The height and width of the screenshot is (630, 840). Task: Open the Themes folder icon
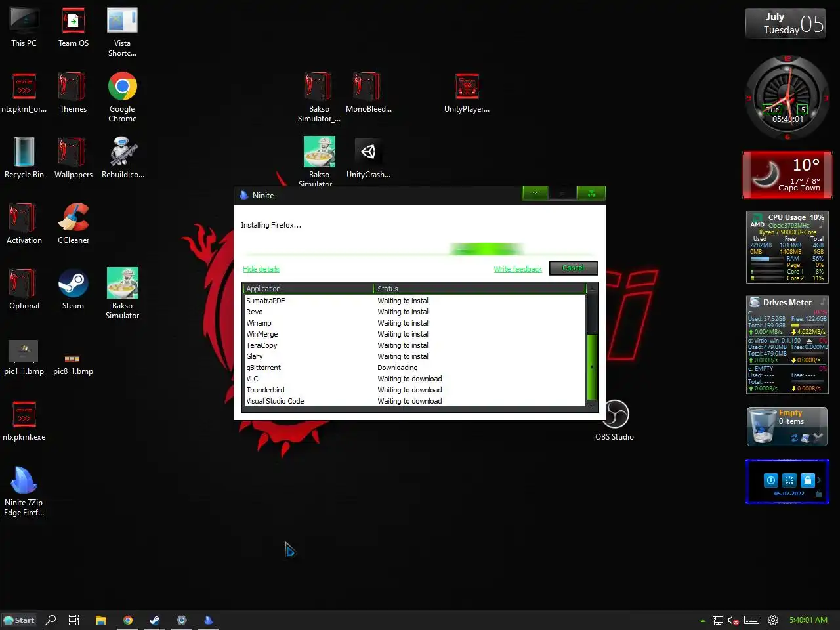tap(73, 93)
